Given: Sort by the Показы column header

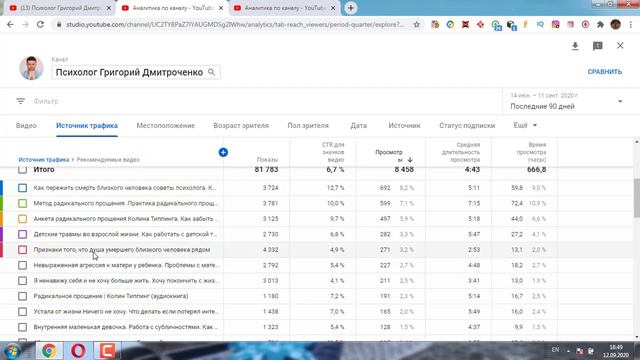Looking at the screenshot, I should click(x=267, y=160).
